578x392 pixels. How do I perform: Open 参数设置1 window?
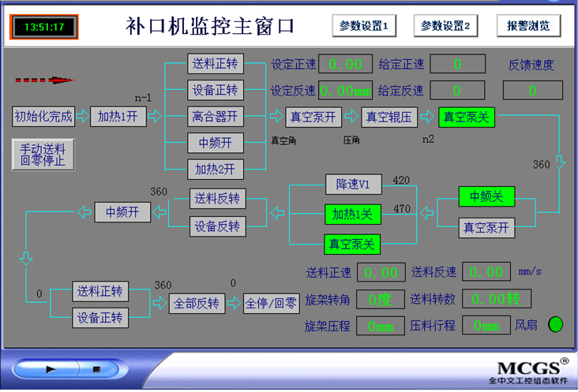(363, 26)
